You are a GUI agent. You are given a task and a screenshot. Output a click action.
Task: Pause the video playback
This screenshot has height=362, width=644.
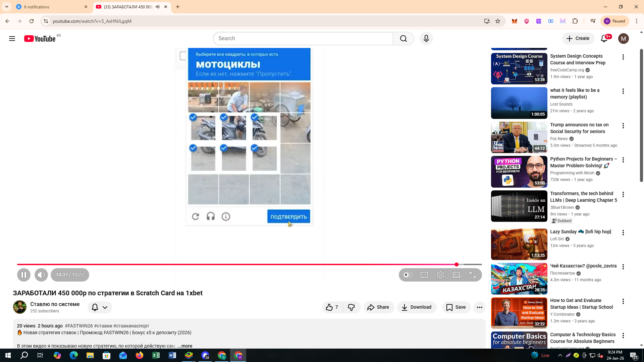pos(24,275)
